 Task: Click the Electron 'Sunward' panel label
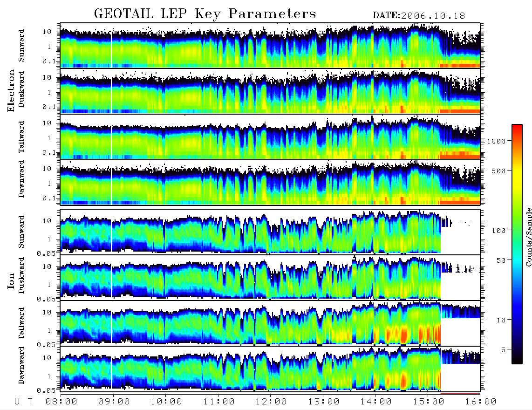21,46
